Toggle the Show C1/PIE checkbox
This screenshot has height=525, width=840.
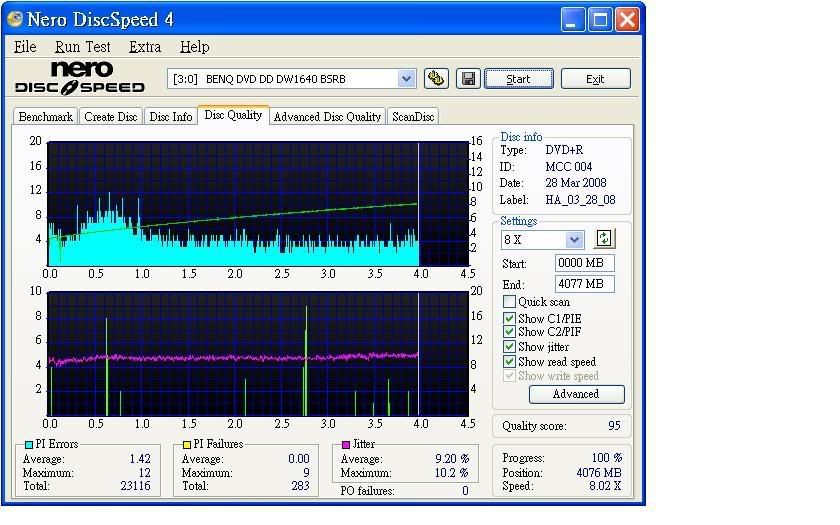[509, 318]
